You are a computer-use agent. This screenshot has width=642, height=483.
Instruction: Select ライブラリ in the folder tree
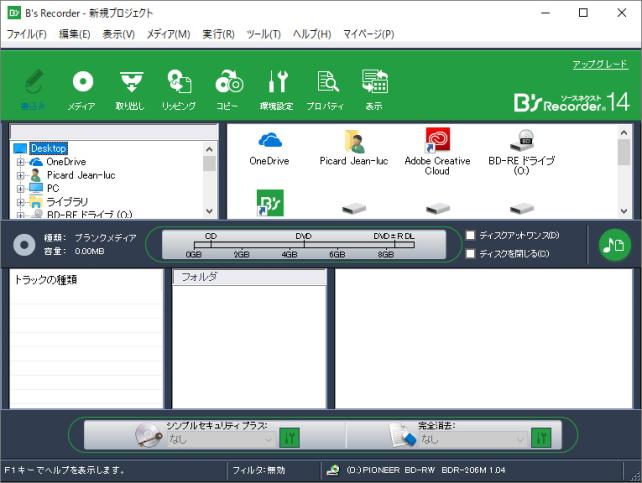pos(67,202)
